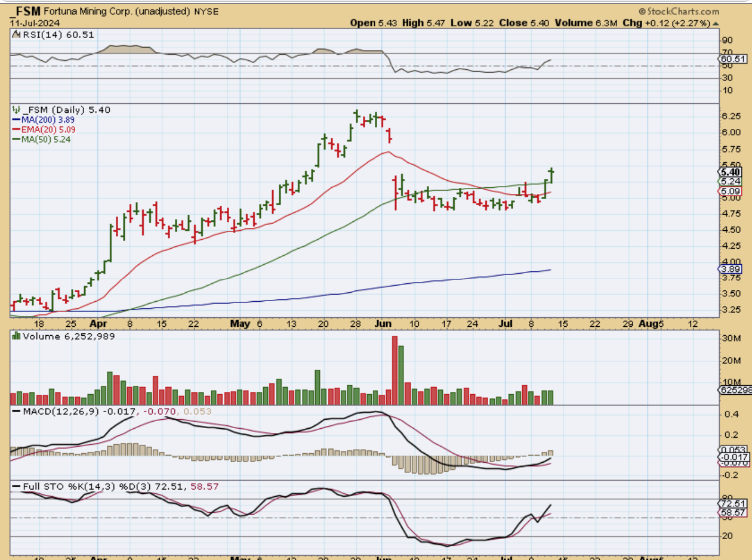Image resolution: width=752 pixels, height=560 pixels.
Task: Click the 4.00 price axis label
Action: click(x=731, y=261)
